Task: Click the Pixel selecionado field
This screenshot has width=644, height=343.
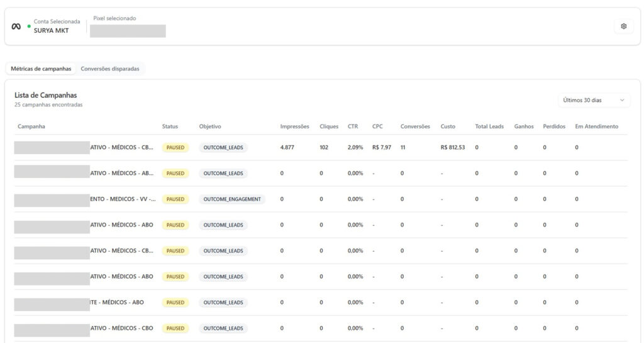Action: [128, 31]
